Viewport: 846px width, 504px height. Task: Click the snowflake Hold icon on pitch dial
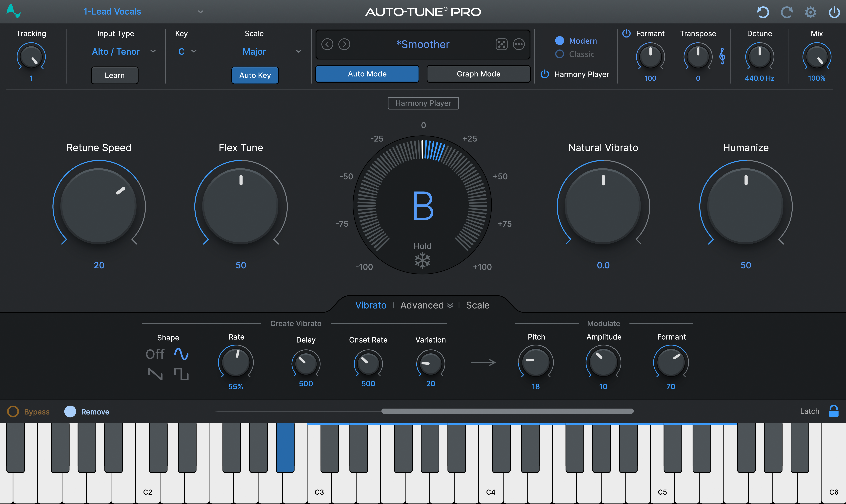pyautogui.click(x=423, y=260)
